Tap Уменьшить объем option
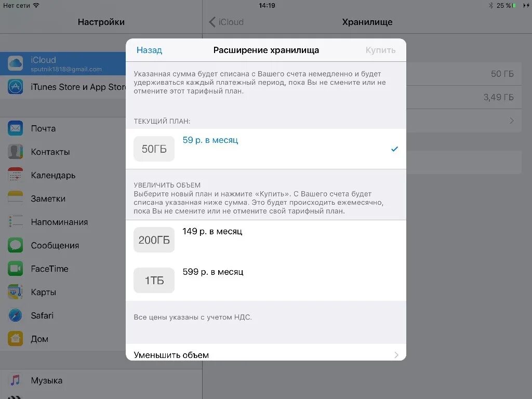This screenshot has width=532, height=399. coord(265,353)
